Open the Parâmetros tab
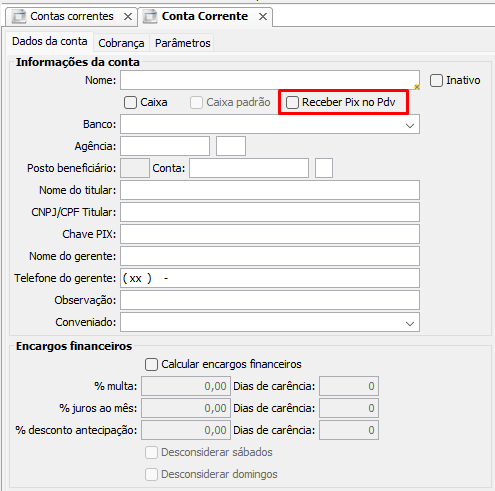The width and height of the screenshot is (495, 491). tap(183, 43)
